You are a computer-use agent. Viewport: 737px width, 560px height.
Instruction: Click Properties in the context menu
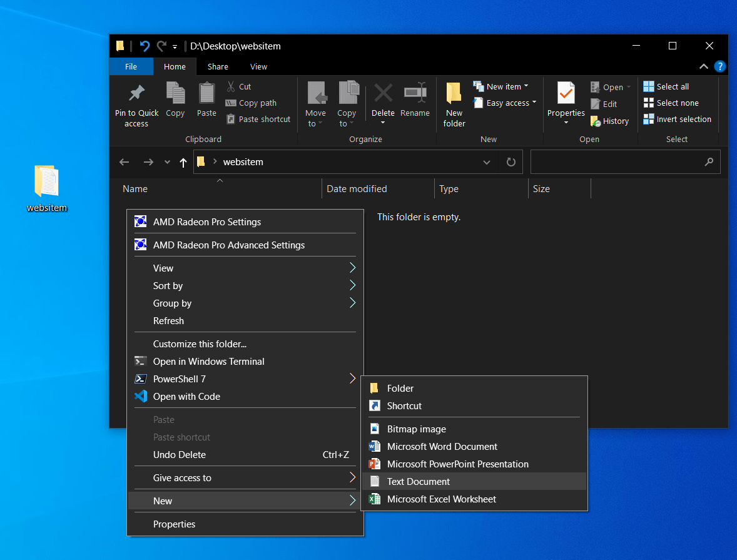(245, 524)
